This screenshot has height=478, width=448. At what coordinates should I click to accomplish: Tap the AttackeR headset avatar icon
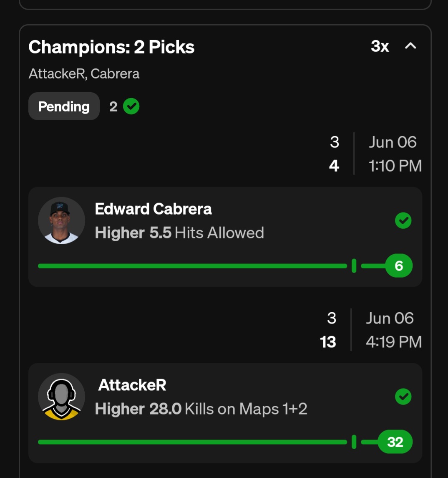pyautogui.click(x=61, y=397)
